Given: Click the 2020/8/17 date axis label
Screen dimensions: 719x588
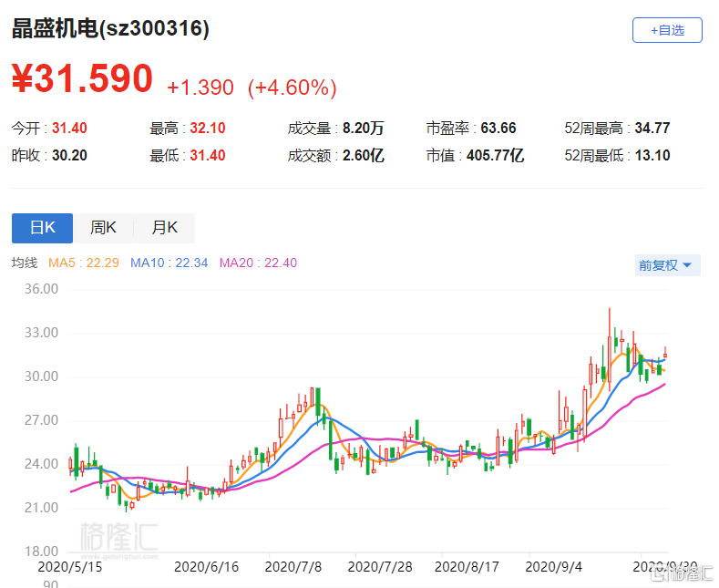Looking at the screenshot, I should 467,567.
